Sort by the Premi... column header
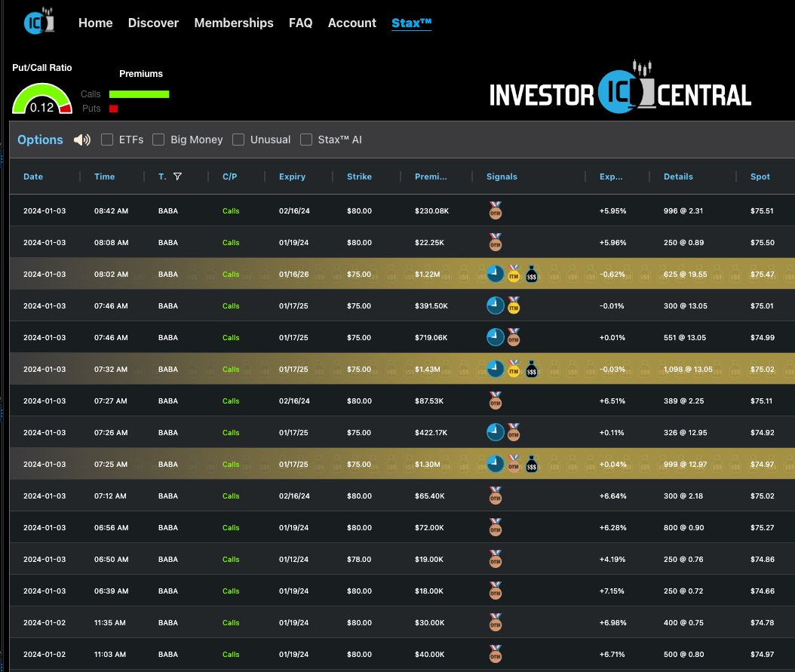Screen dimensions: 795x672 point(431,176)
